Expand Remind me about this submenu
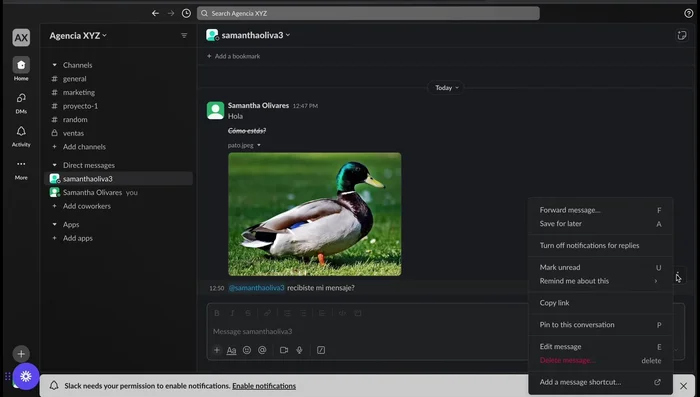 (x=600, y=281)
